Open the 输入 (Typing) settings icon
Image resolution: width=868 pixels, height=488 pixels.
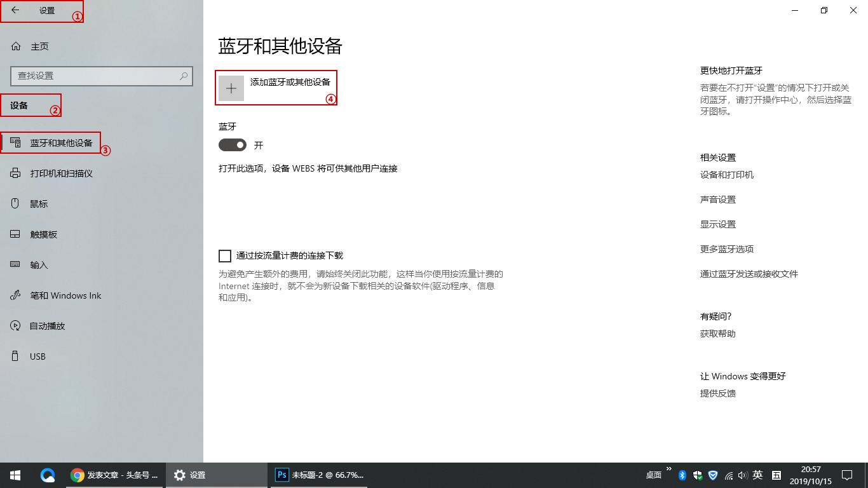[x=15, y=264]
